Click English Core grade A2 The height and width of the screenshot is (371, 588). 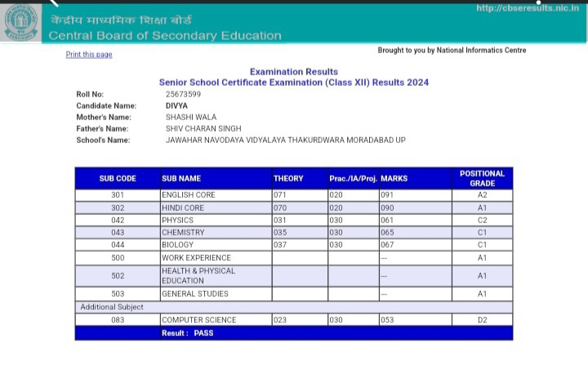[483, 195]
